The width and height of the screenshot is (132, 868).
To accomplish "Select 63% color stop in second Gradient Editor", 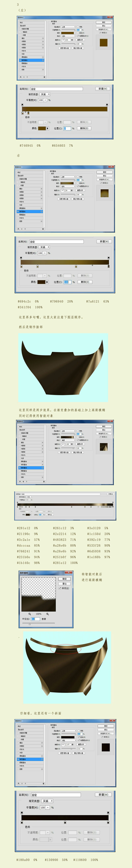I will tap(76, 266).
